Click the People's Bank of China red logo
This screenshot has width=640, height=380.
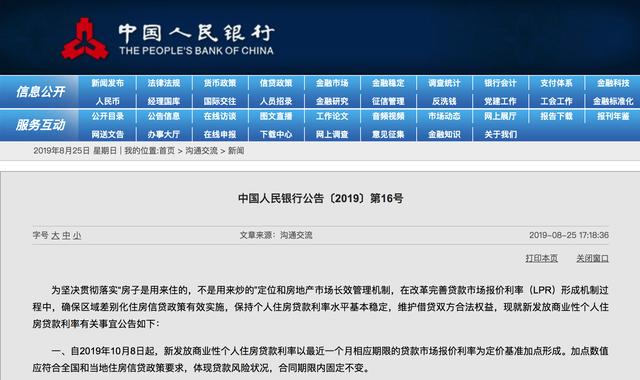click(x=85, y=39)
